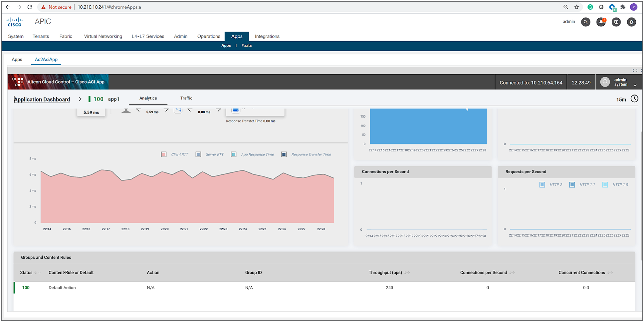Click the browser back arrow
Screen dimensions: 644x322
click(x=8, y=7)
